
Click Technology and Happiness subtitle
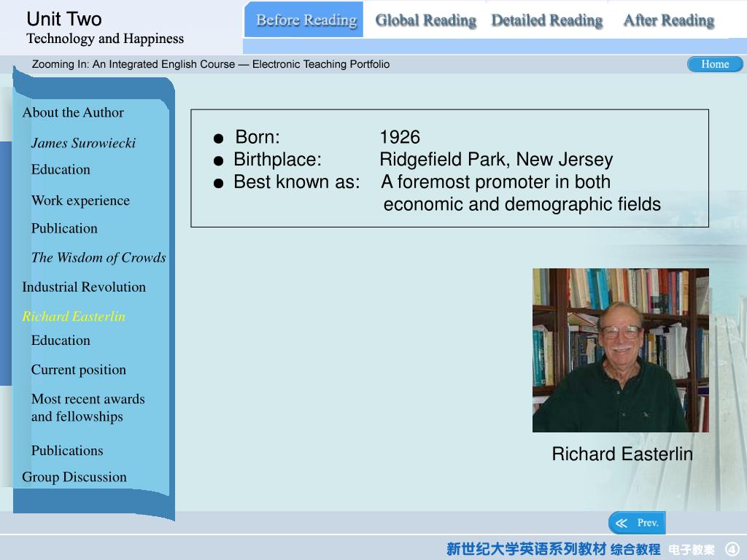[105, 39]
